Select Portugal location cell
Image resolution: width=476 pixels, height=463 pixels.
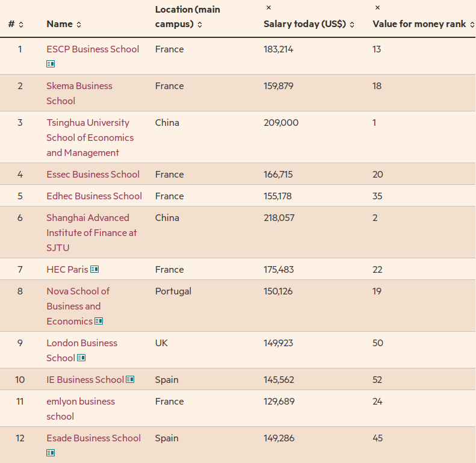click(173, 291)
